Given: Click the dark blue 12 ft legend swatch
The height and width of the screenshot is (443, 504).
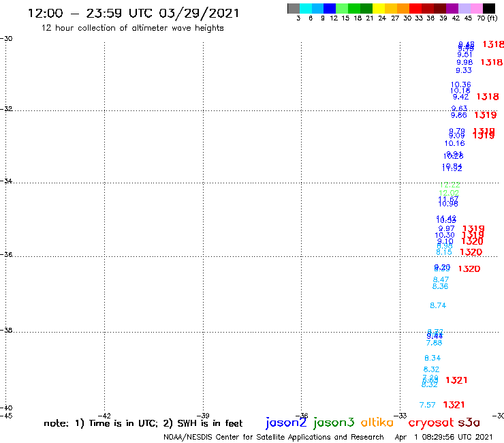Looking at the screenshot, I should click(x=330, y=8).
